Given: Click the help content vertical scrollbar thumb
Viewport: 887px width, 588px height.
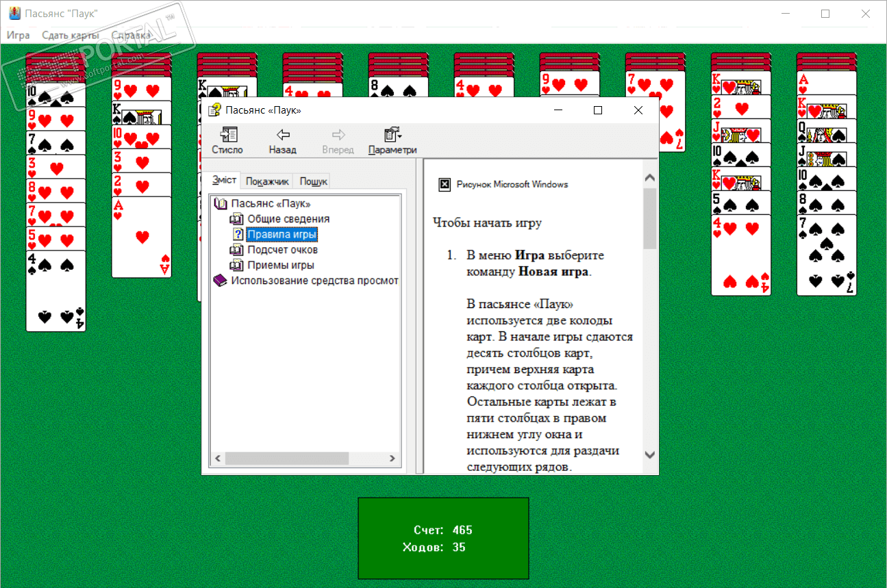Looking at the screenshot, I should pyautogui.click(x=650, y=218).
